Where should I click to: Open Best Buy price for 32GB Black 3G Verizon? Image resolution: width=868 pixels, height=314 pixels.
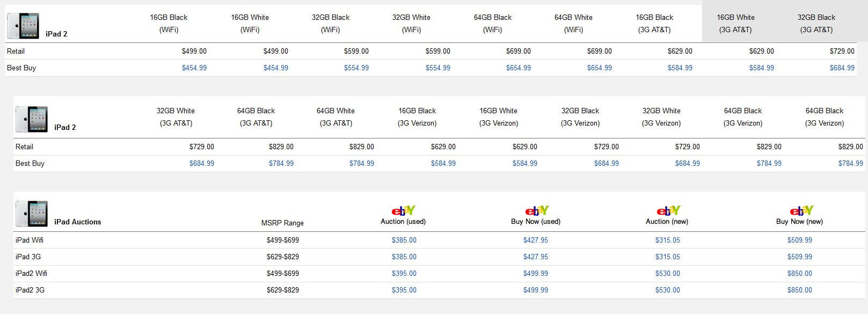(607, 164)
